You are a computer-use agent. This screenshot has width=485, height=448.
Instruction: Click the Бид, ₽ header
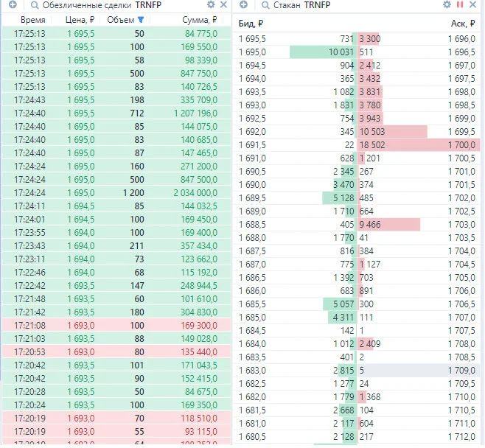click(251, 24)
